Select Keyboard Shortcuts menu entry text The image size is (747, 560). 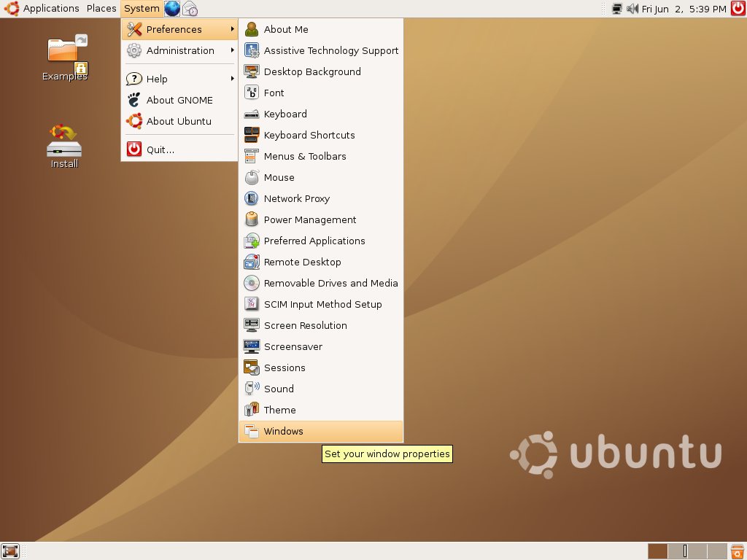309,135
